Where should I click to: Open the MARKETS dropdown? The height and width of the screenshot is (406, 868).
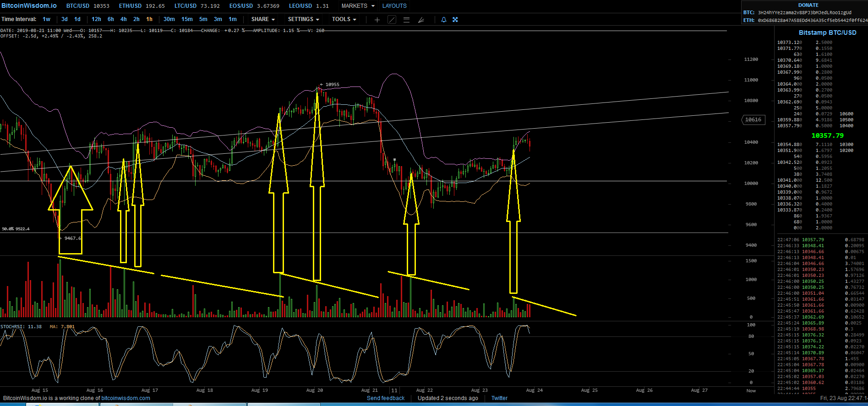tap(358, 6)
